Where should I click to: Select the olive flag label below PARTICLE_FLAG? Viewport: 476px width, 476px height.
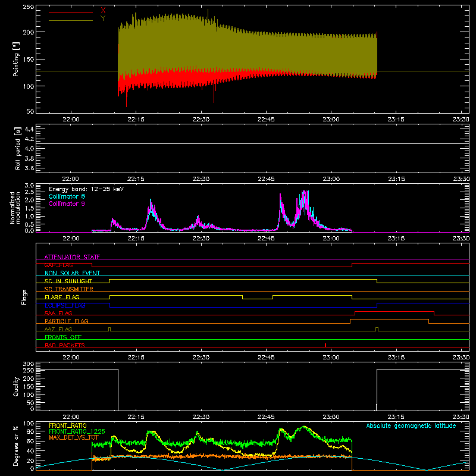click(58, 329)
